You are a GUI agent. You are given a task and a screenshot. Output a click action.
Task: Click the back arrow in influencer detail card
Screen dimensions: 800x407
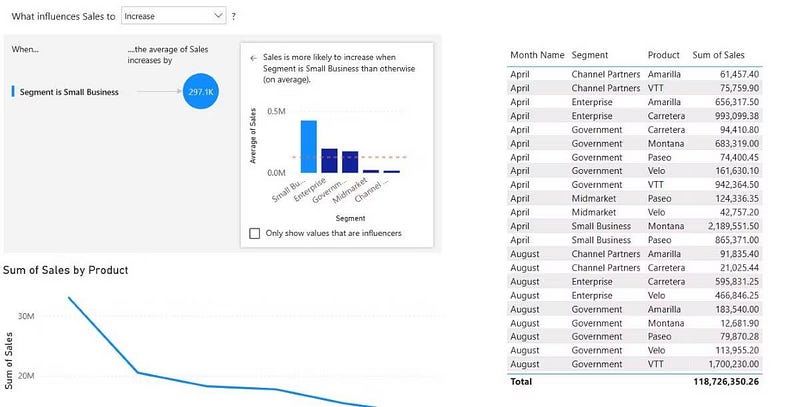click(253, 58)
